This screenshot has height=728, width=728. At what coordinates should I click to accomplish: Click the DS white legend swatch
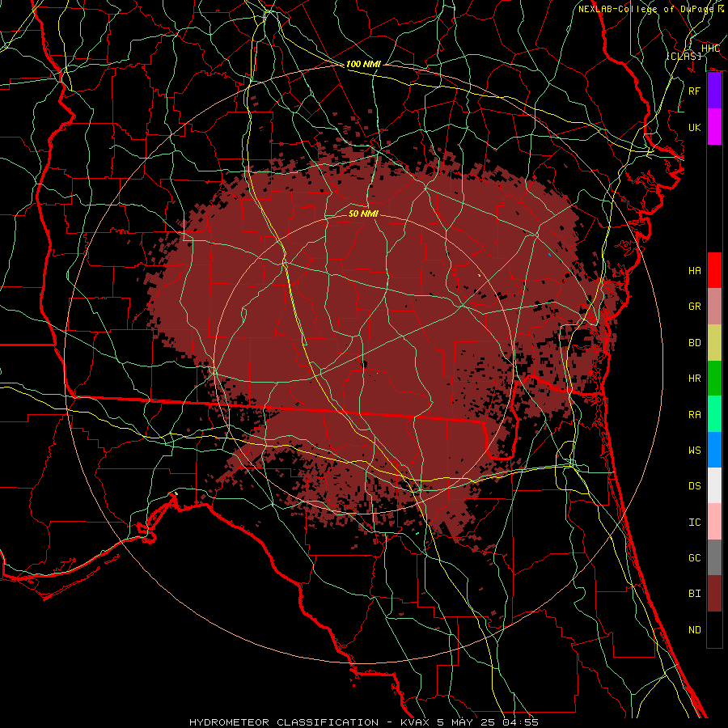coord(714,485)
